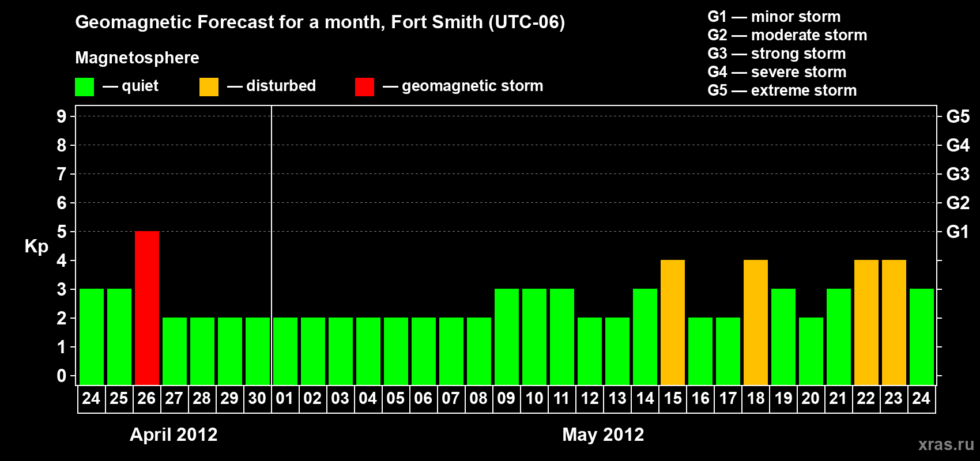Click the G5 right axis label
The height and width of the screenshot is (461, 980).
958,116
